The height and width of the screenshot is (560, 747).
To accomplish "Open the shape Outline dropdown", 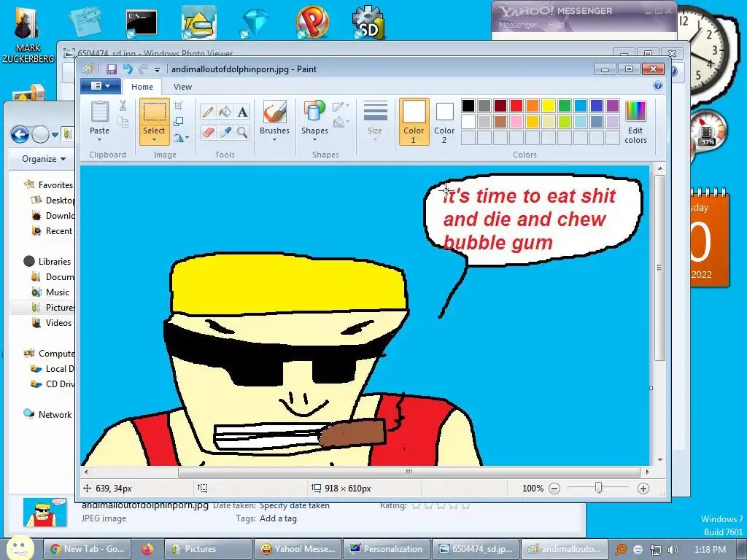I will point(341,106).
